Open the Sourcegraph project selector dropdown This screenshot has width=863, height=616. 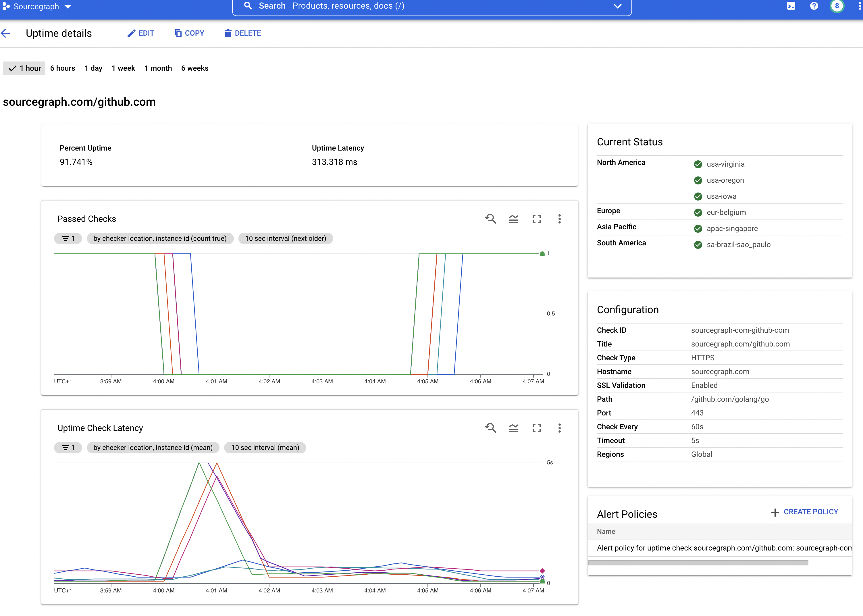click(37, 6)
